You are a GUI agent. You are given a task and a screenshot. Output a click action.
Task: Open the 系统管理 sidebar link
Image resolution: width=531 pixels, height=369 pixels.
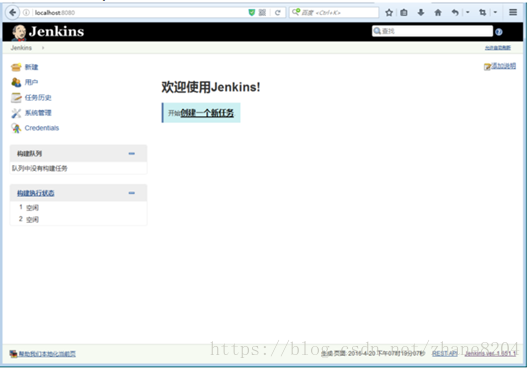(38, 113)
